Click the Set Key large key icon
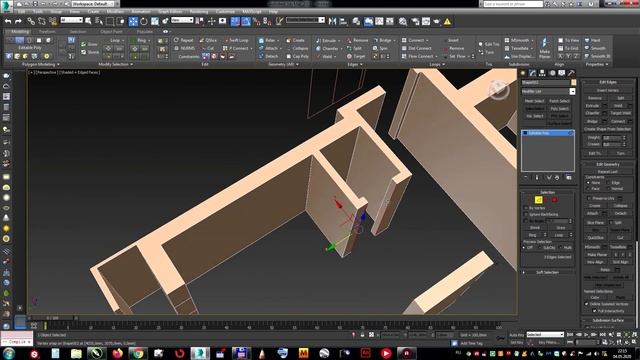 [500, 338]
